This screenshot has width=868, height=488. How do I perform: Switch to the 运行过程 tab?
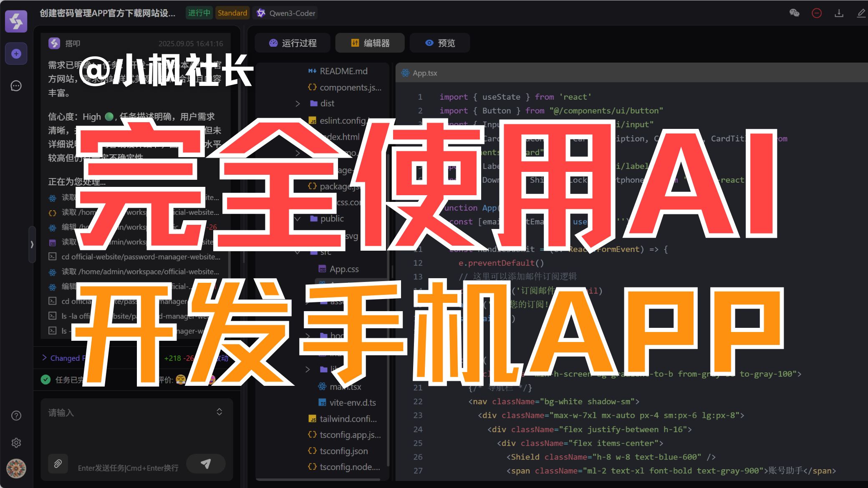[293, 43]
